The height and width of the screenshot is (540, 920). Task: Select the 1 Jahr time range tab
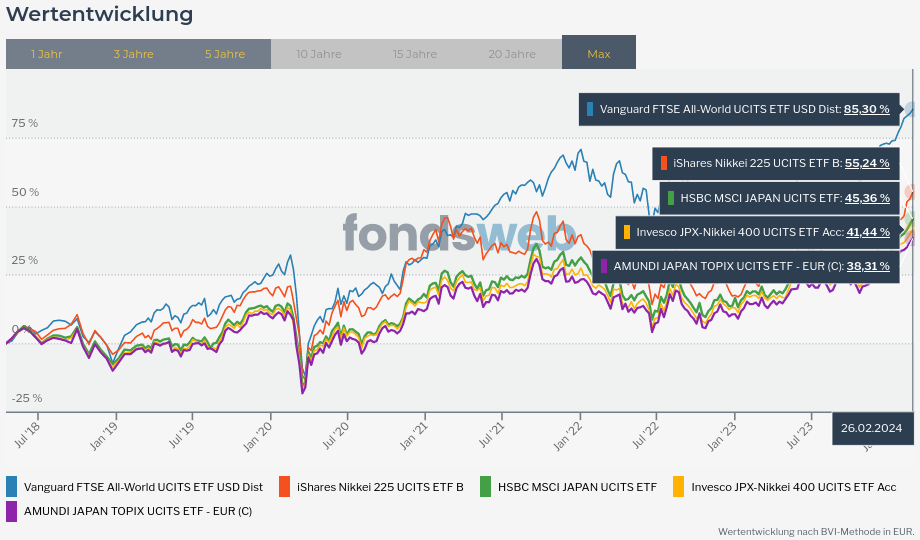(x=47, y=54)
